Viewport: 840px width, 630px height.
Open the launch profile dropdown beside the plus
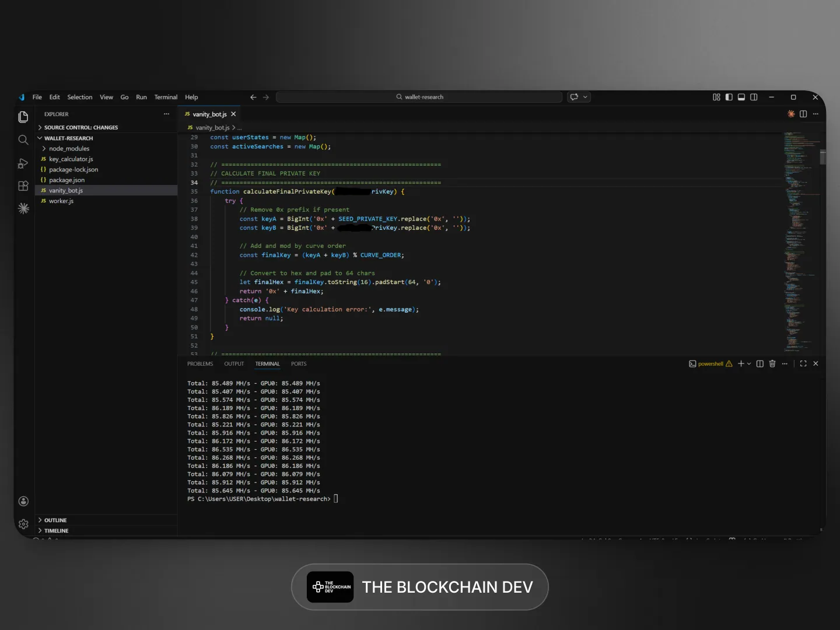(749, 364)
